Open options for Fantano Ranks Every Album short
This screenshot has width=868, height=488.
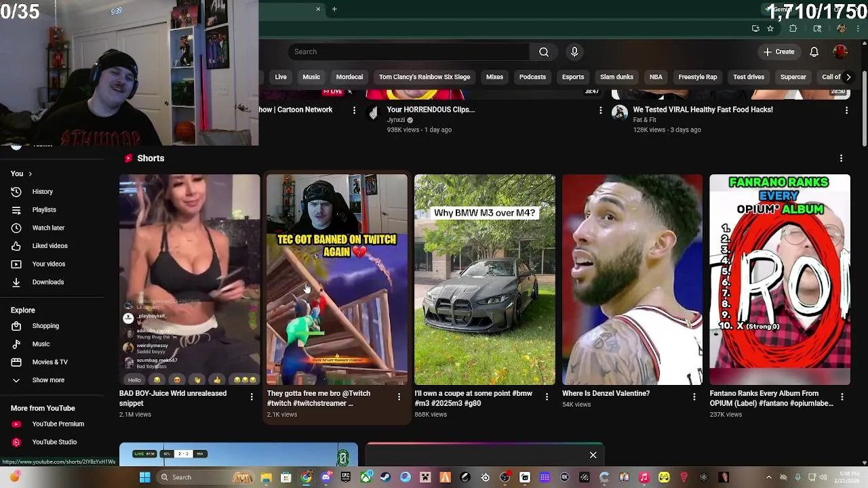pyautogui.click(x=842, y=397)
